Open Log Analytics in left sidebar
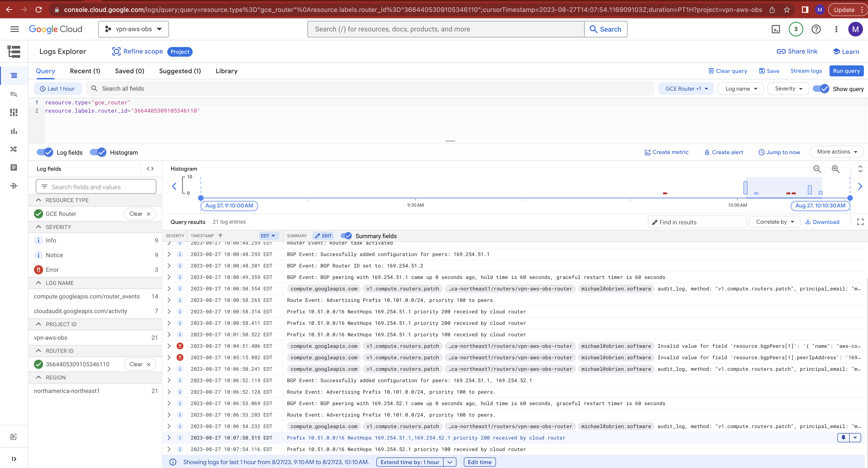The height and width of the screenshot is (468, 868). tap(14, 95)
